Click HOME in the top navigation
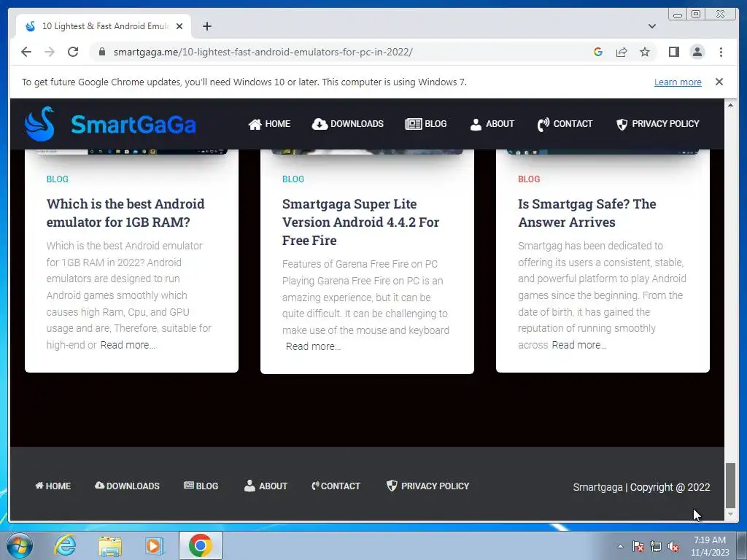This screenshot has height=560, width=747. (269, 124)
